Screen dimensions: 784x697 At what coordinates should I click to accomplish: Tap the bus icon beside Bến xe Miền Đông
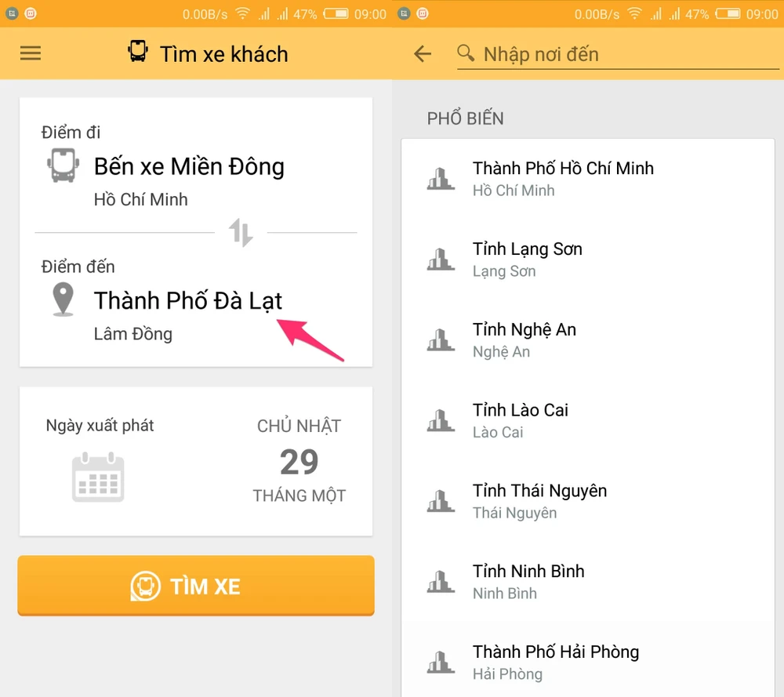tap(63, 165)
